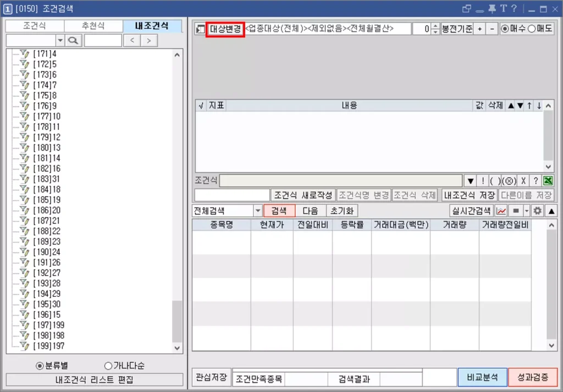Click the (⊗) remove-parentheses operator button
This screenshot has height=392, width=563.
pyautogui.click(x=509, y=180)
